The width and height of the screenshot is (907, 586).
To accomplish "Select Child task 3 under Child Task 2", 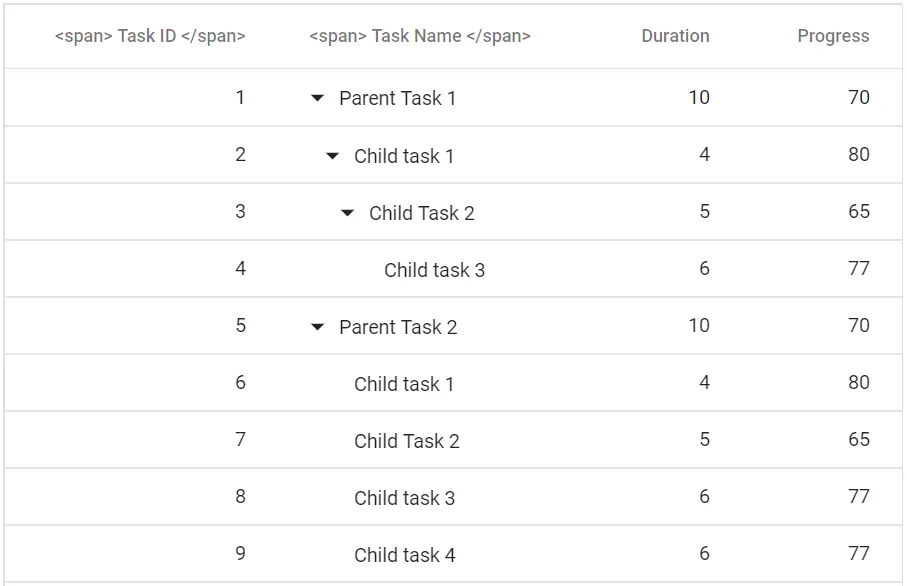I will click(x=434, y=269).
